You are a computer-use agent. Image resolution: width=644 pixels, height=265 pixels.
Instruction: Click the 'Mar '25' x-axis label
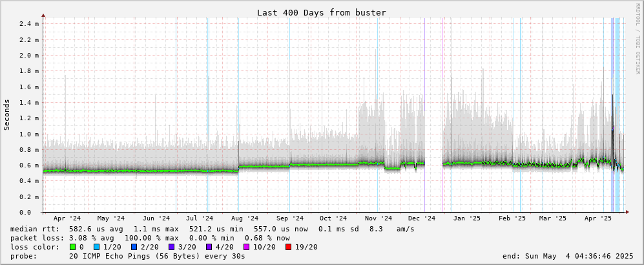(553, 218)
